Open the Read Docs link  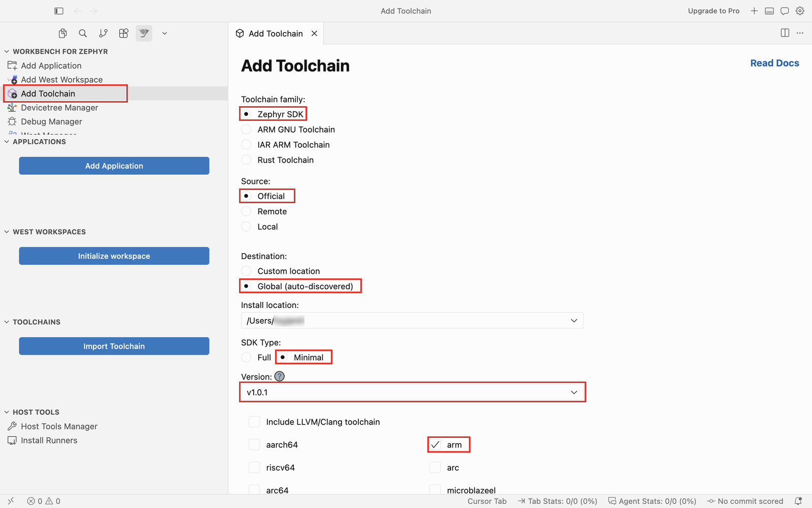tap(774, 63)
